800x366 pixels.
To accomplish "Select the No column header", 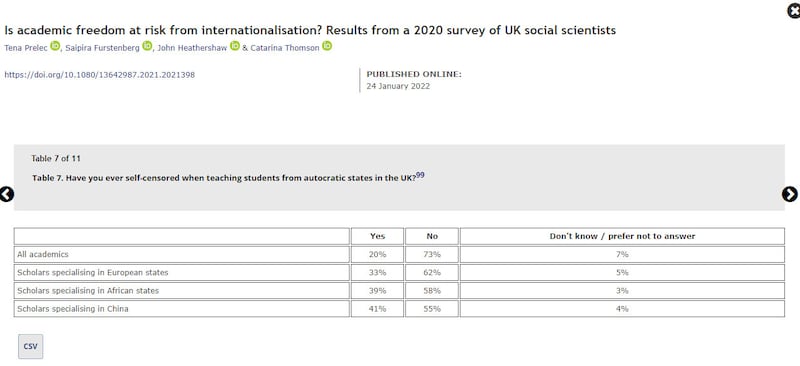I will pos(432,236).
